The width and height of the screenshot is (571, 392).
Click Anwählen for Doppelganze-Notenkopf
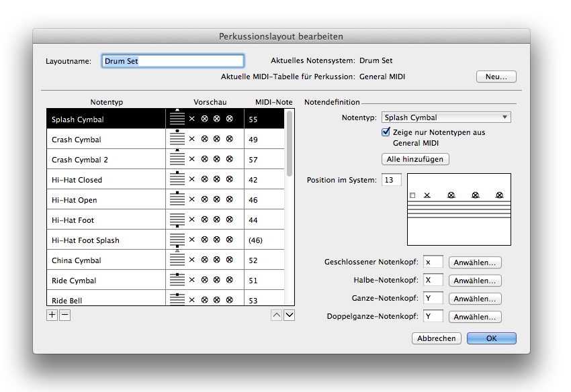tap(475, 317)
